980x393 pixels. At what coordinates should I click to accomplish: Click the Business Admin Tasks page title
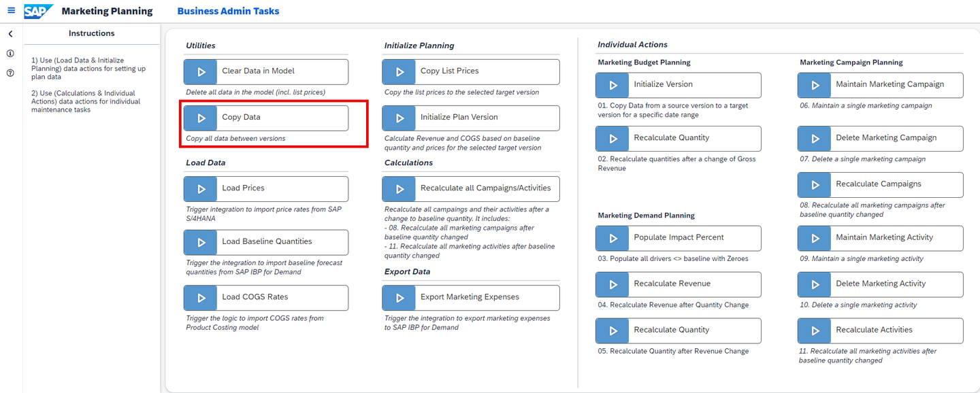pos(228,11)
